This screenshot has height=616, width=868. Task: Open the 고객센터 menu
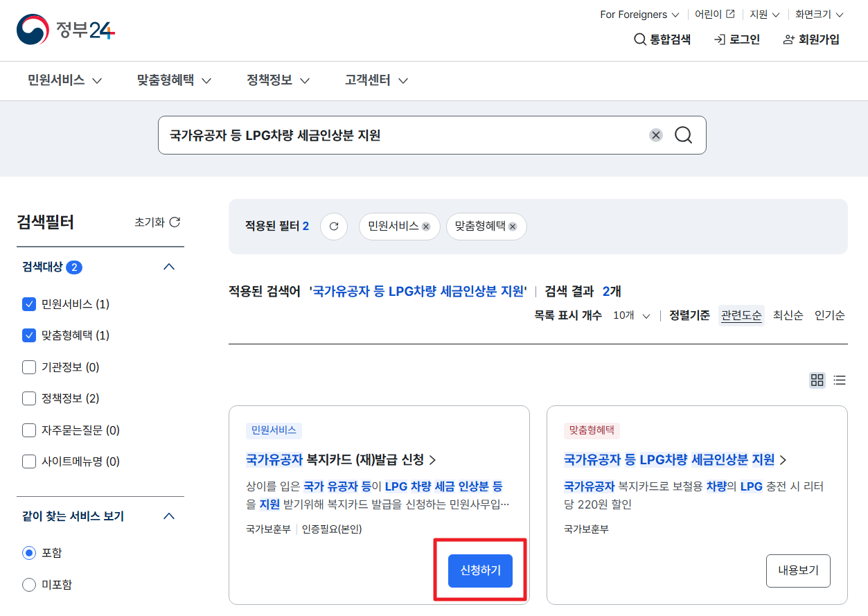(x=369, y=80)
